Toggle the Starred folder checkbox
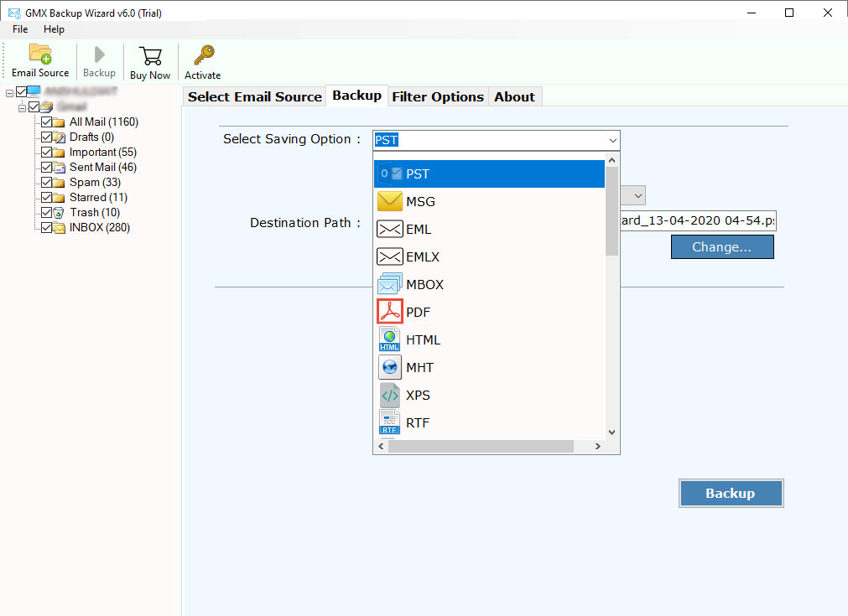The image size is (848, 616). 46,197
